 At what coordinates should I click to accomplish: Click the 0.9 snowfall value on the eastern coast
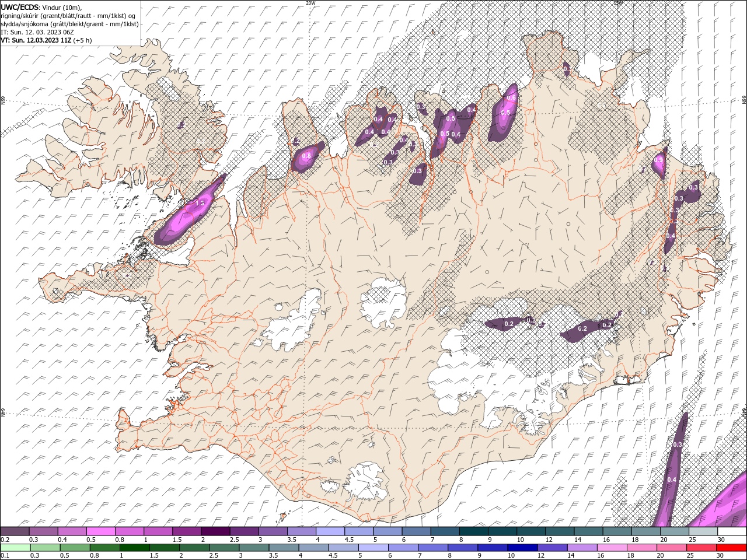click(x=659, y=160)
